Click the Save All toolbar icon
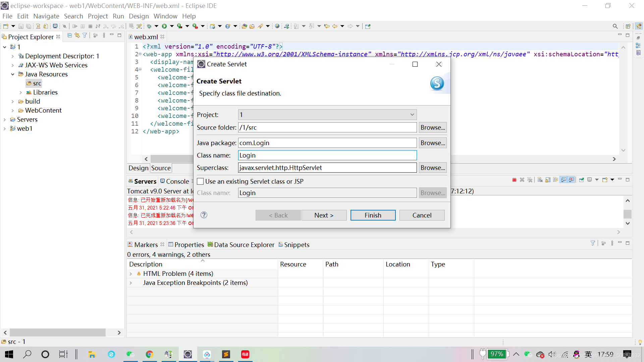The width and height of the screenshot is (644, 362). click(x=29, y=26)
